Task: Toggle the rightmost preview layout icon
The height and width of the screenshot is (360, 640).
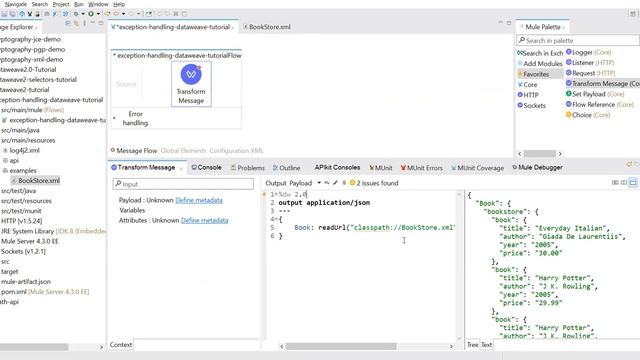Action: pos(633,183)
